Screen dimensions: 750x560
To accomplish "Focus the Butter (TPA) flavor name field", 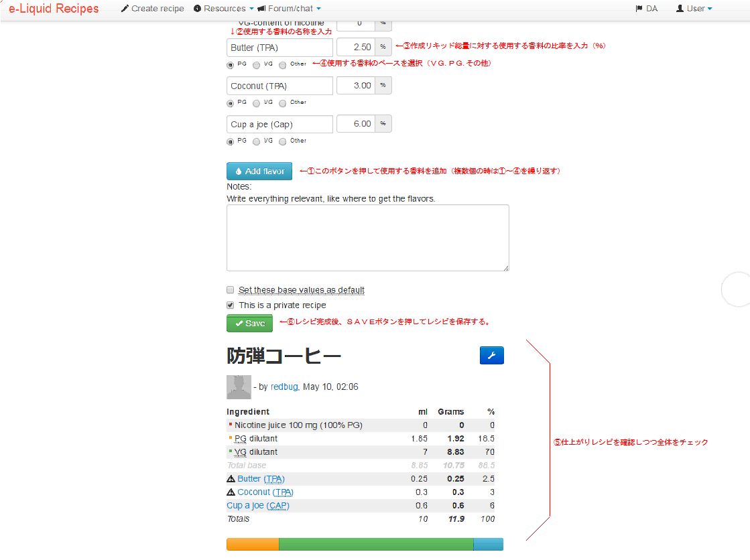I will 279,48.
